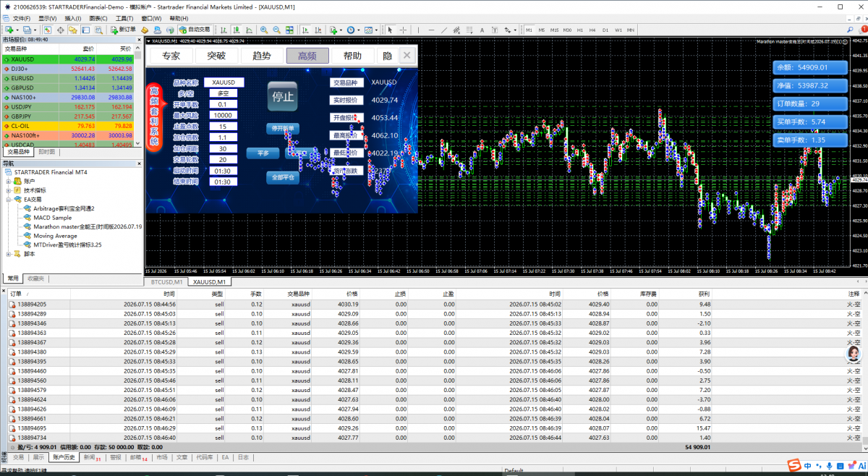Open the templates dropdown

point(376,30)
